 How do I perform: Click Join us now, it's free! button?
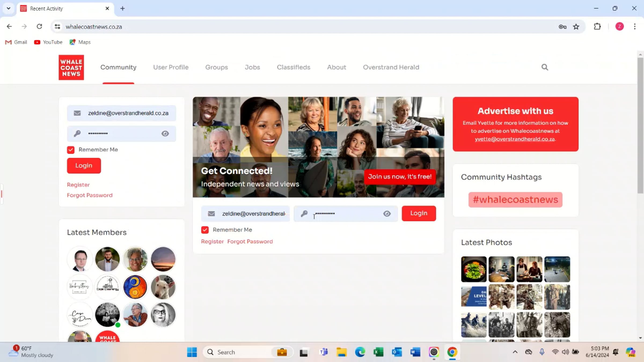tap(400, 177)
